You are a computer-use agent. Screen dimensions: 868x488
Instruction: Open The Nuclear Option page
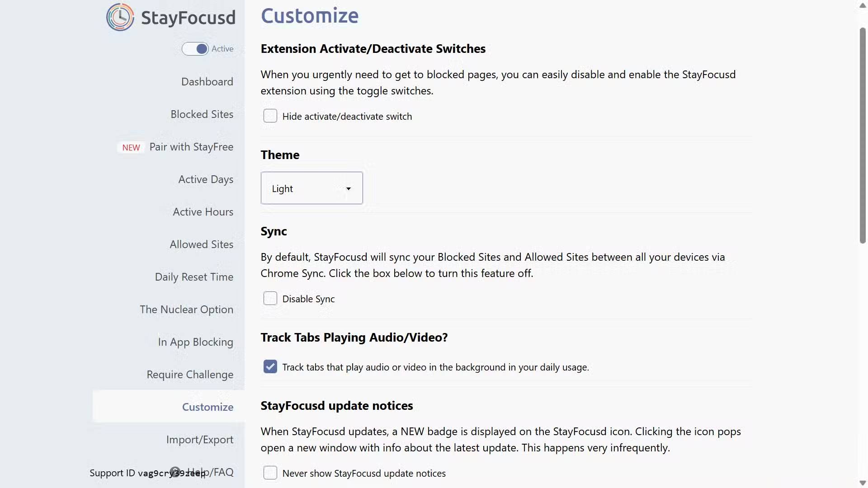[186, 310]
